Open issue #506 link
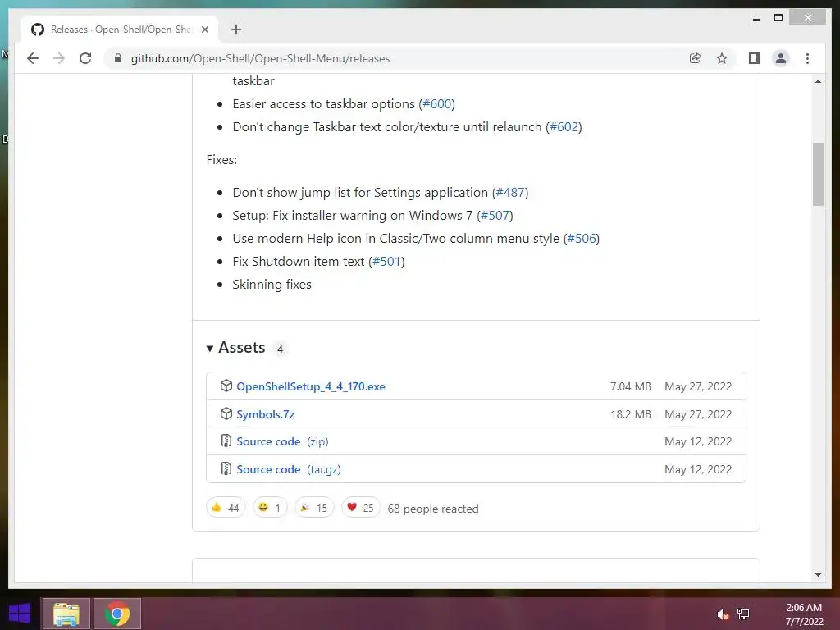The image size is (840, 630). click(582, 239)
